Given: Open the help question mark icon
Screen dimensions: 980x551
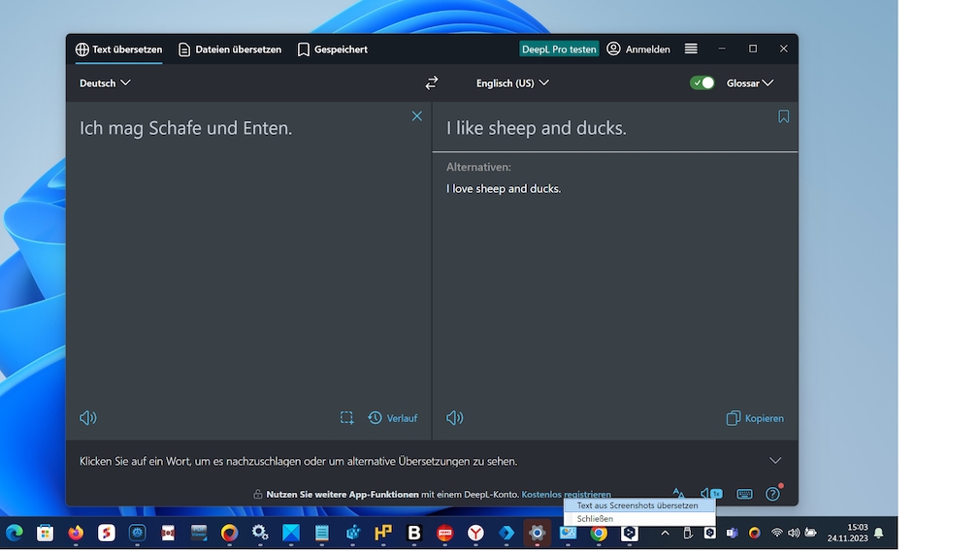Looking at the screenshot, I should click(773, 494).
